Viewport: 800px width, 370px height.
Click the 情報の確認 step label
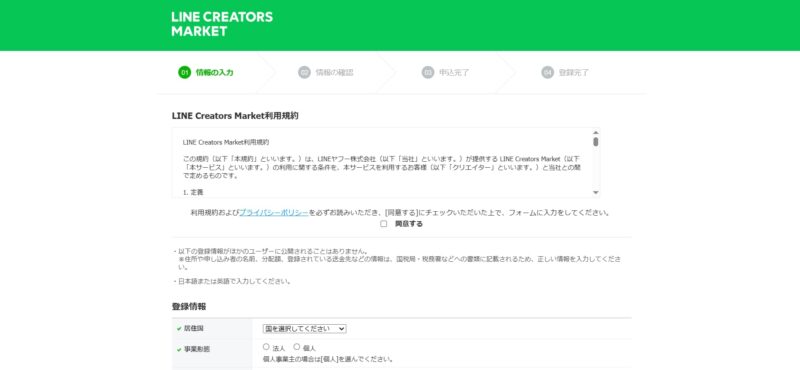(x=334, y=72)
